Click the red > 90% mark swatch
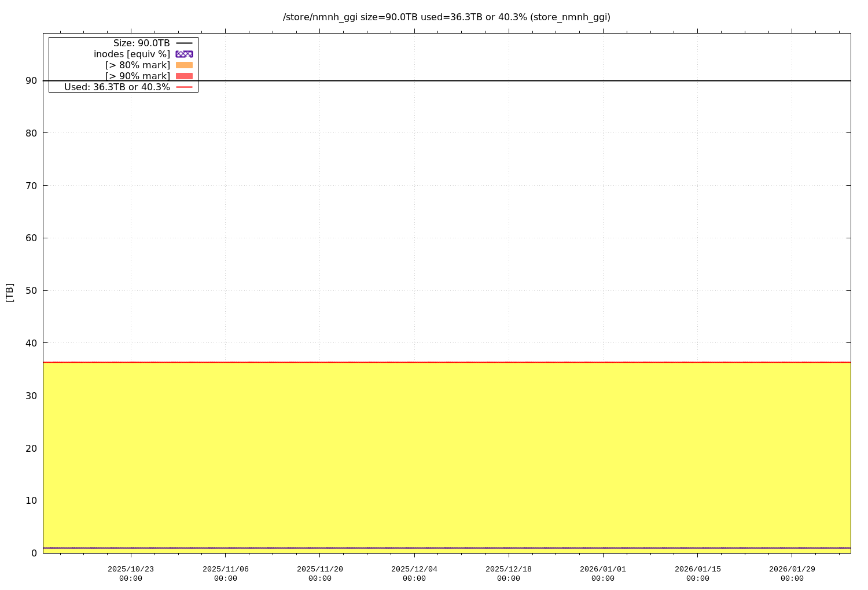This screenshot has width=868, height=590. pyautogui.click(x=184, y=76)
